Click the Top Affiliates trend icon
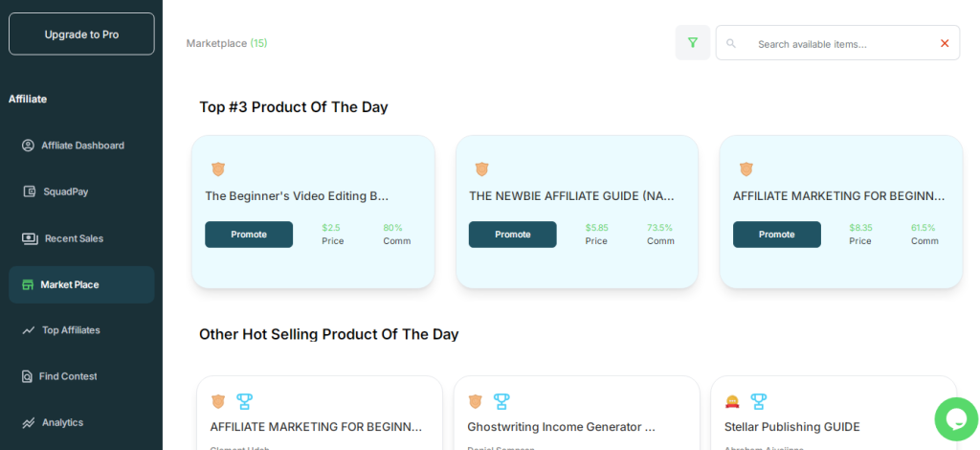Image resolution: width=980 pixels, height=450 pixels. [29, 330]
